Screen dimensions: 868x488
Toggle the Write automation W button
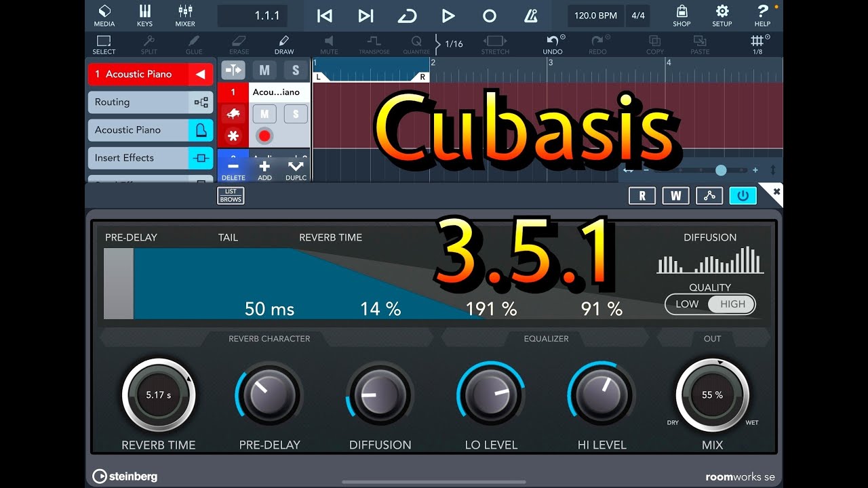[x=675, y=196]
